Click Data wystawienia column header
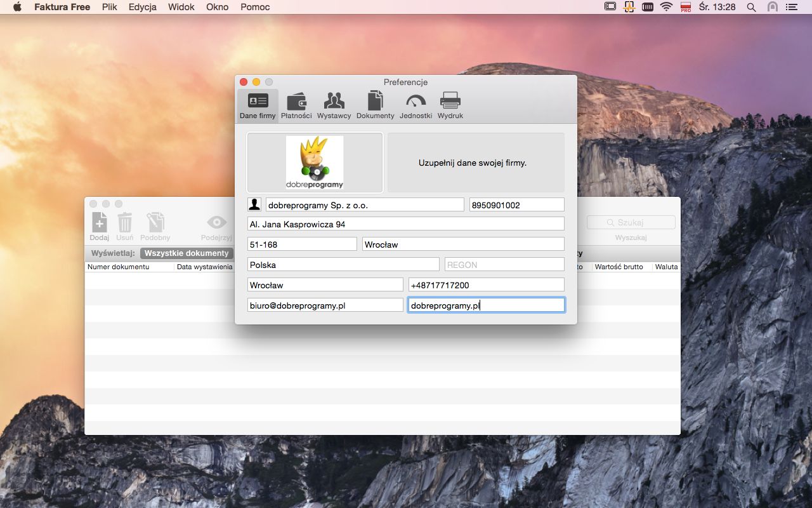Viewport: 812px width, 508px height. coord(204,267)
